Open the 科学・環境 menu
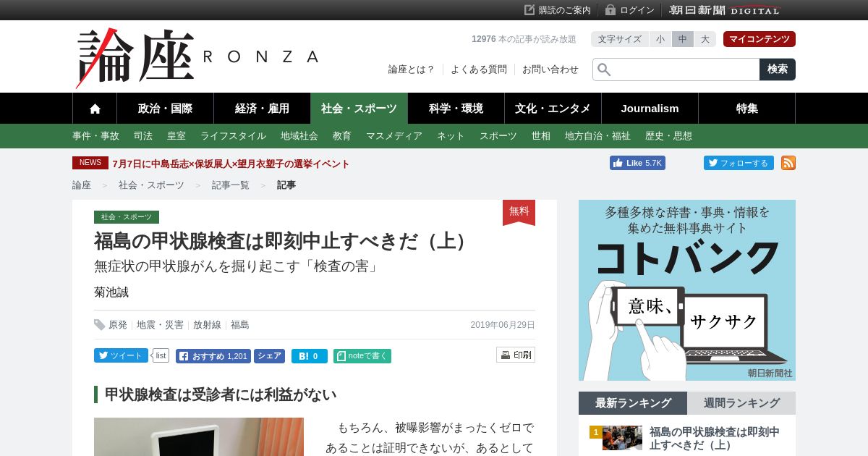This screenshot has width=868, height=456. (x=456, y=109)
